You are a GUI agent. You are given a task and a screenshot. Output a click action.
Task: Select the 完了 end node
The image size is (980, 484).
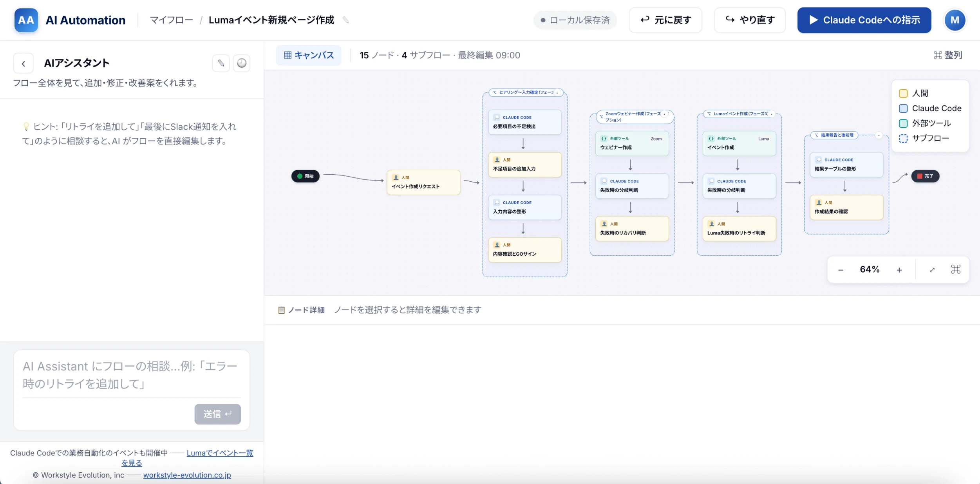(x=925, y=176)
